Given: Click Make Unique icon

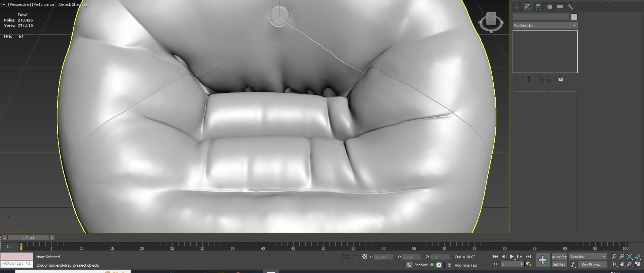Looking at the screenshot, I should pos(541,79).
